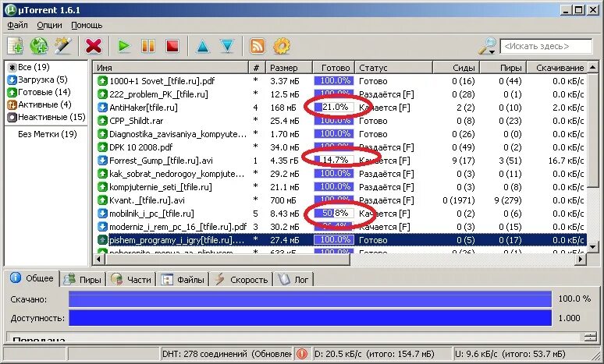The height and width of the screenshot is (364, 604).
Task: Select the Все (19) category
Action: pyautogui.click(x=29, y=67)
